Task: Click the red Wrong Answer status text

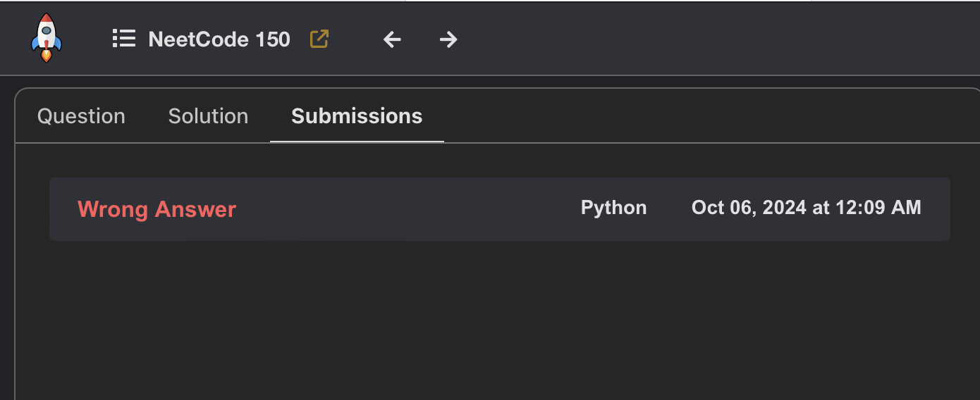Action: pyautogui.click(x=157, y=209)
